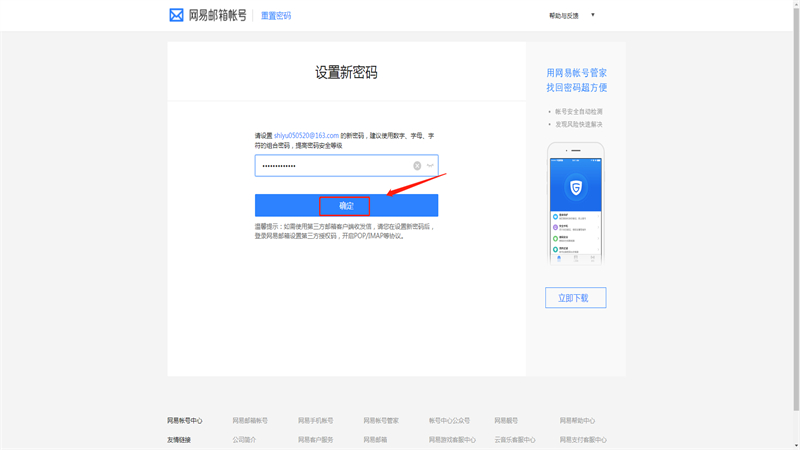The image size is (800, 450).
Task: Click the 设置新密码 page heading
Action: pos(346,72)
